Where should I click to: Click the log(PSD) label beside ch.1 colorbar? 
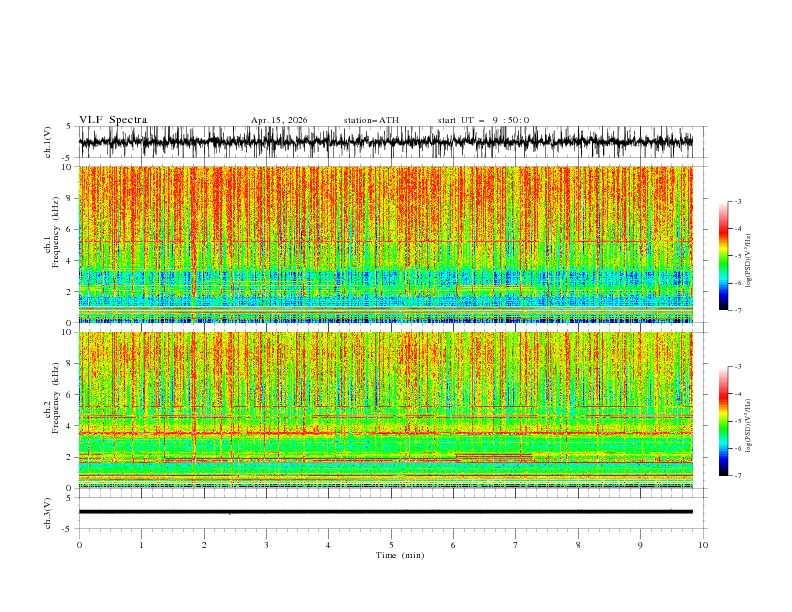(749, 261)
